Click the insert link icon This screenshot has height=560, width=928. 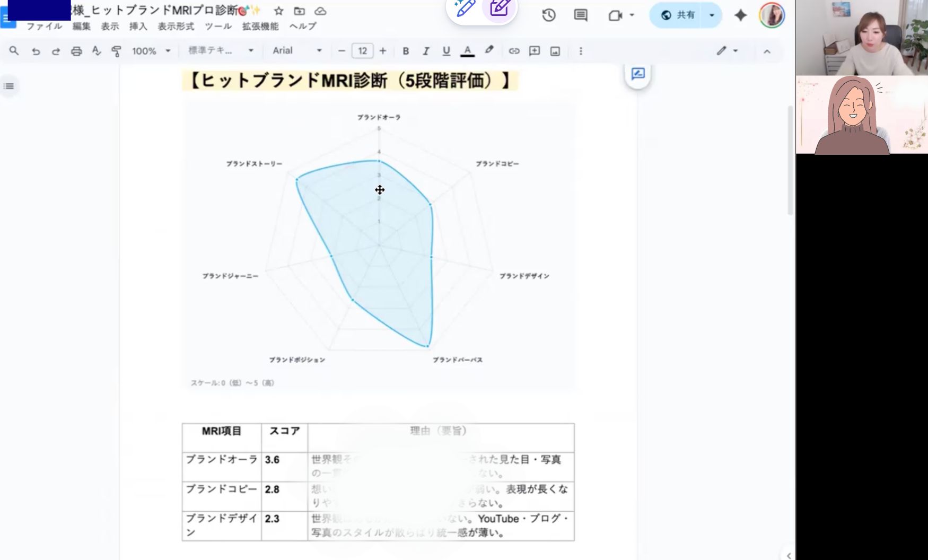pyautogui.click(x=514, y=51)
